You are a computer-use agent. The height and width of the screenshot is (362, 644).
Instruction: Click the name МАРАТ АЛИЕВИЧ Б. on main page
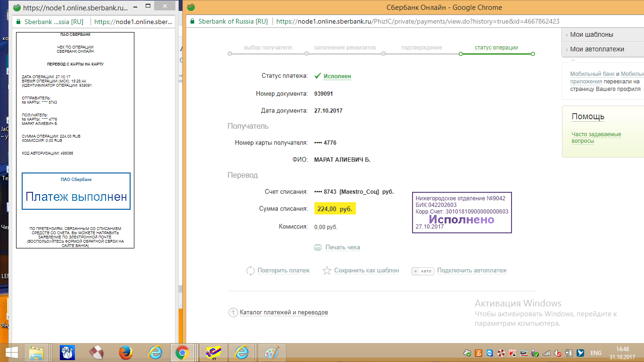tap(342, 160)
